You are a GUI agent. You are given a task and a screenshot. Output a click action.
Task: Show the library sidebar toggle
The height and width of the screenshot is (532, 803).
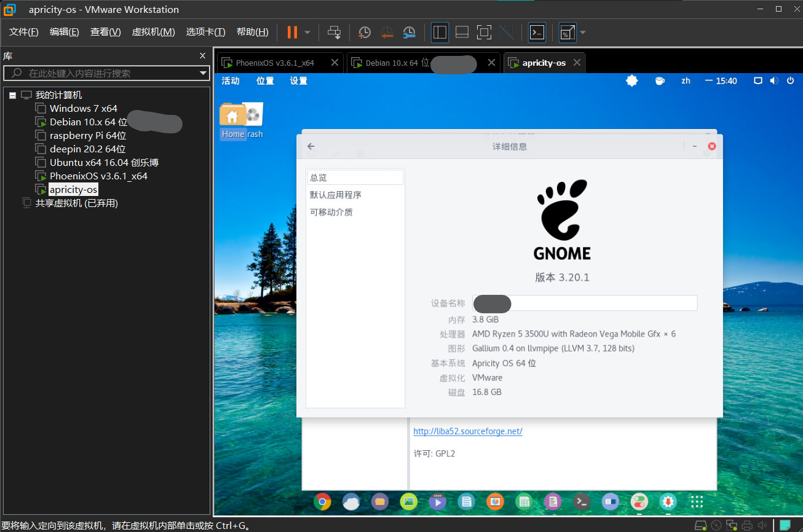tap(440, 33)
